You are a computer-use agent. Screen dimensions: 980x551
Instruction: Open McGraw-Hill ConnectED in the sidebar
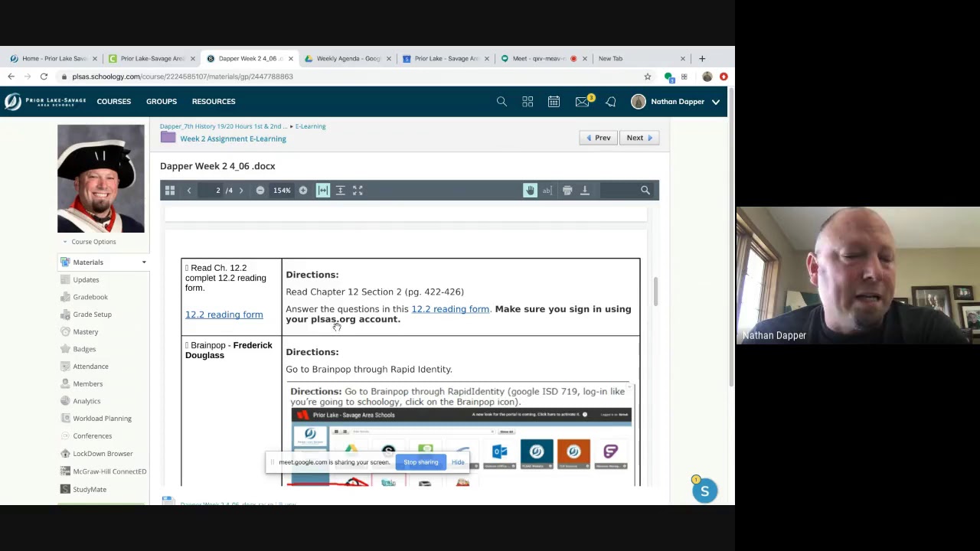pos(109,471)
